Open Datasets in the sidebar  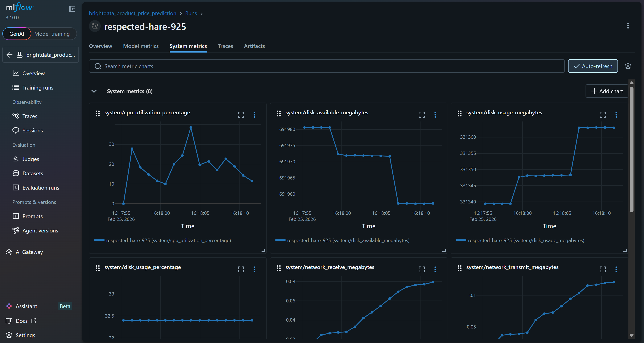click(x=33, y=173)
